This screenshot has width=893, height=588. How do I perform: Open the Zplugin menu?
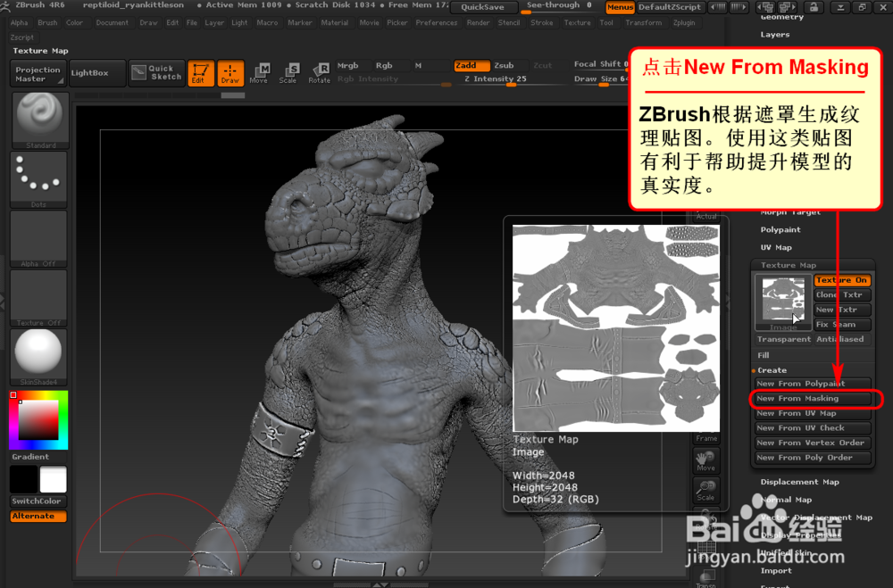[684, 23]
